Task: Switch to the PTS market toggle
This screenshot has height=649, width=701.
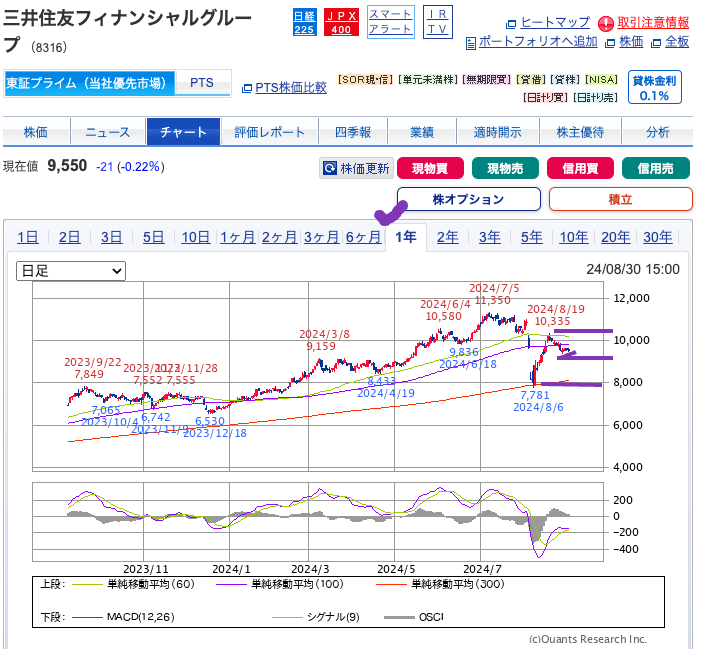Action: tap(202, 83)
